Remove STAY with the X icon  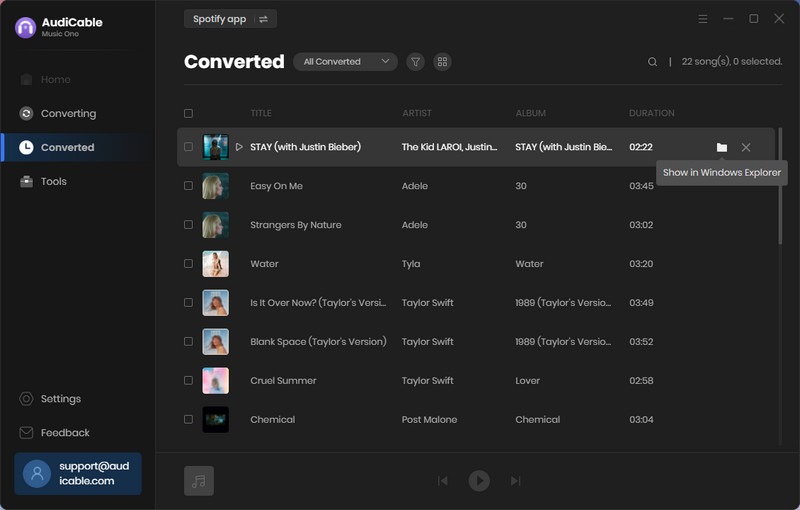pyautogui.click(x=746, y=147)
